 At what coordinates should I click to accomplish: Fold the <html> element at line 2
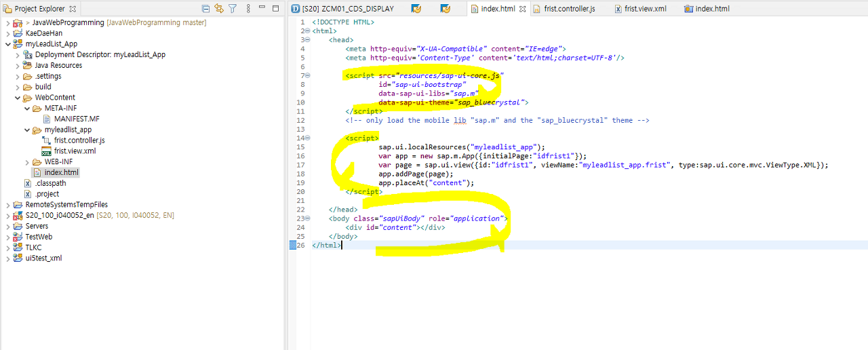point(309,31)
